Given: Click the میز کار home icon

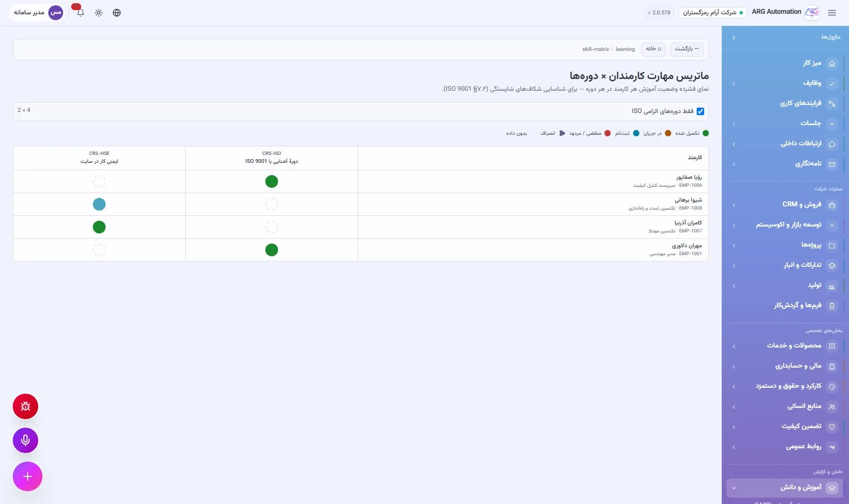Looking at the screenshot, I should (x=832, y=64).
